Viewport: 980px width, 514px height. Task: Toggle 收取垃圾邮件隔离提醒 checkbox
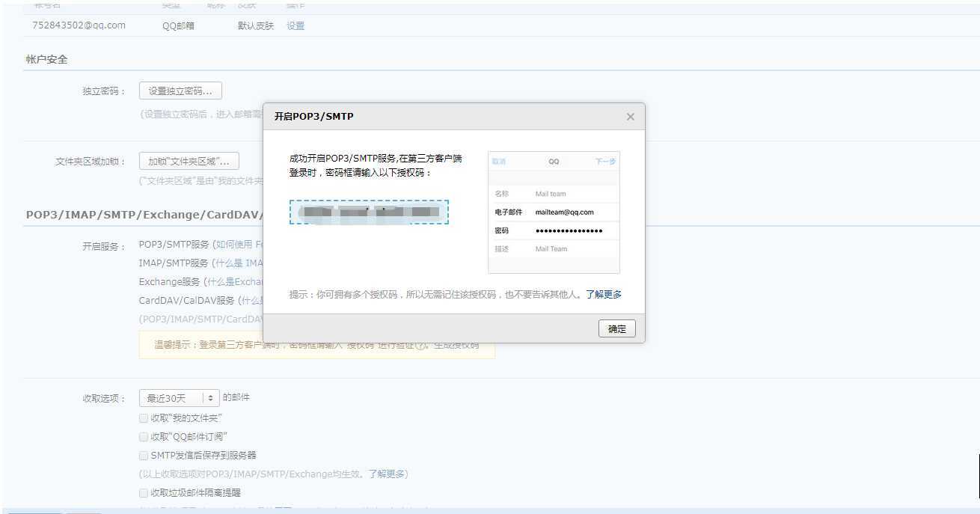(144, 492)
